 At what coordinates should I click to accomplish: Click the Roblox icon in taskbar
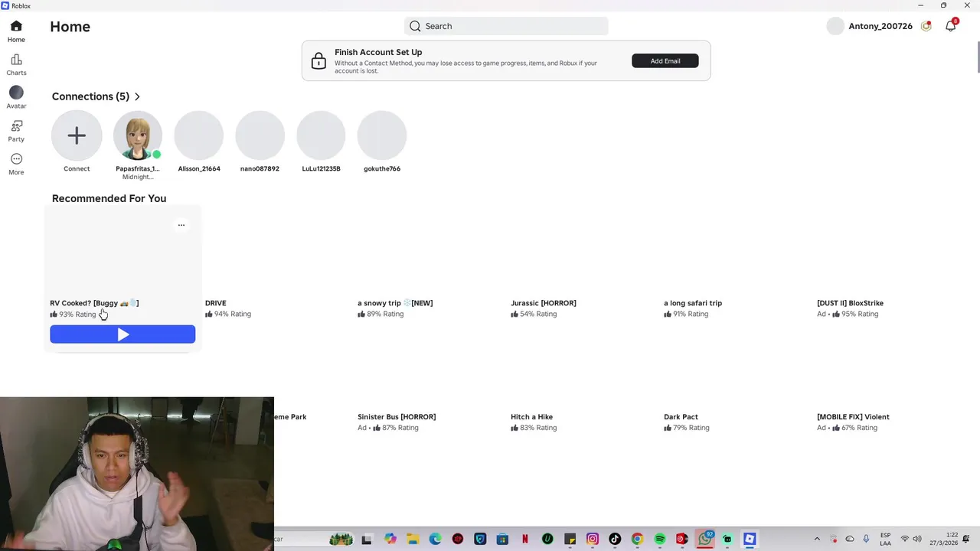[750, 539]
